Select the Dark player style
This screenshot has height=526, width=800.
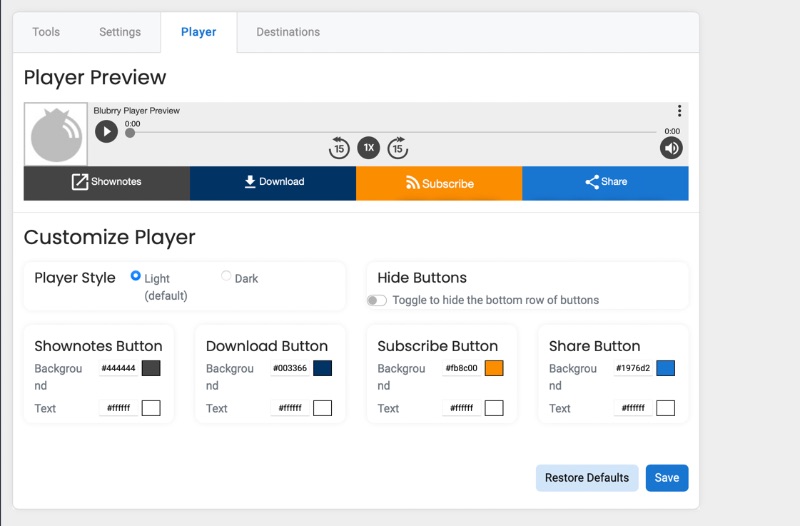226,276
